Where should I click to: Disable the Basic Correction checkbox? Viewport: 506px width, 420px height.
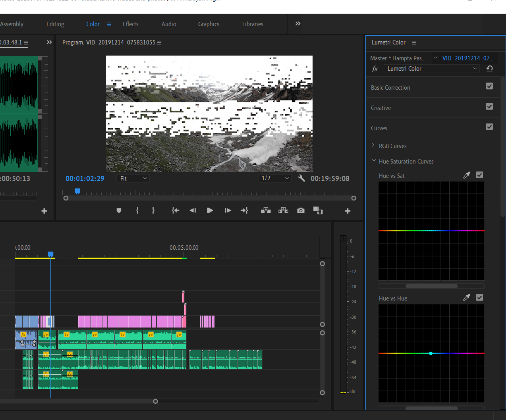[489, 86]
